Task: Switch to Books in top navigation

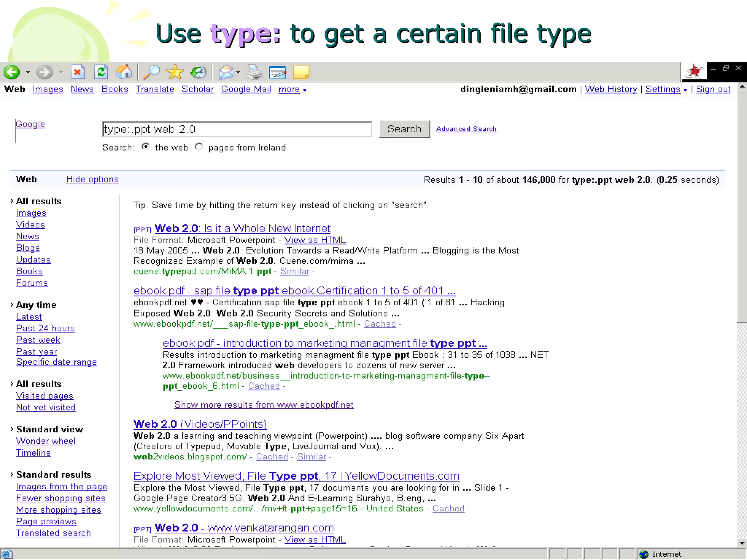Action: click(115, 89)
